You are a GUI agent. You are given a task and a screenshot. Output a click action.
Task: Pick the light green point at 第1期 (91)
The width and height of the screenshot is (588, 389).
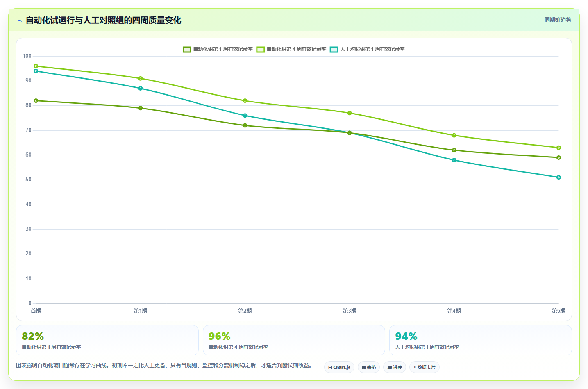pos(141,78)
